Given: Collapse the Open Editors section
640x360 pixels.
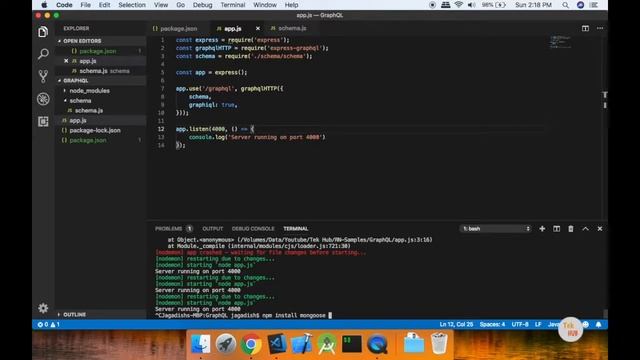Looking at the screenshot, I should pyautogui.click(x=82, y=41).
